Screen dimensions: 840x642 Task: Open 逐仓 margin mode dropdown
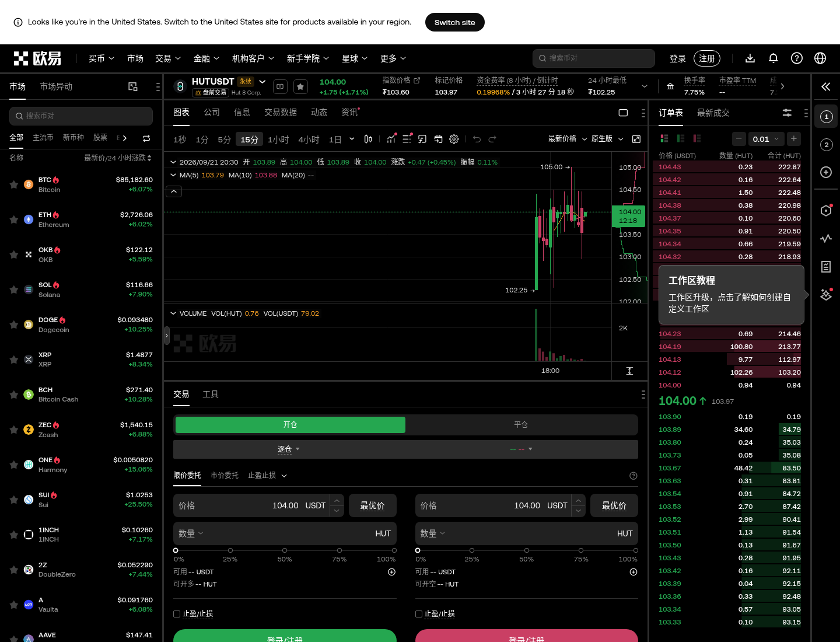point(289,449)
